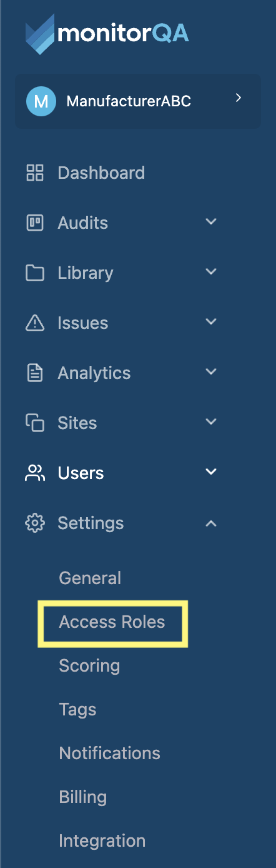Viewport: 276px width, 868px height.
Task: Click the Sites copy icon
Action: pyautogui.click(x=35, y=423)
